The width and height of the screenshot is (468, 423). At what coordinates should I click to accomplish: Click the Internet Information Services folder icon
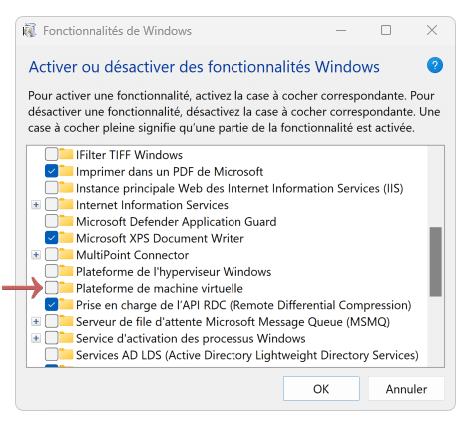66,204
